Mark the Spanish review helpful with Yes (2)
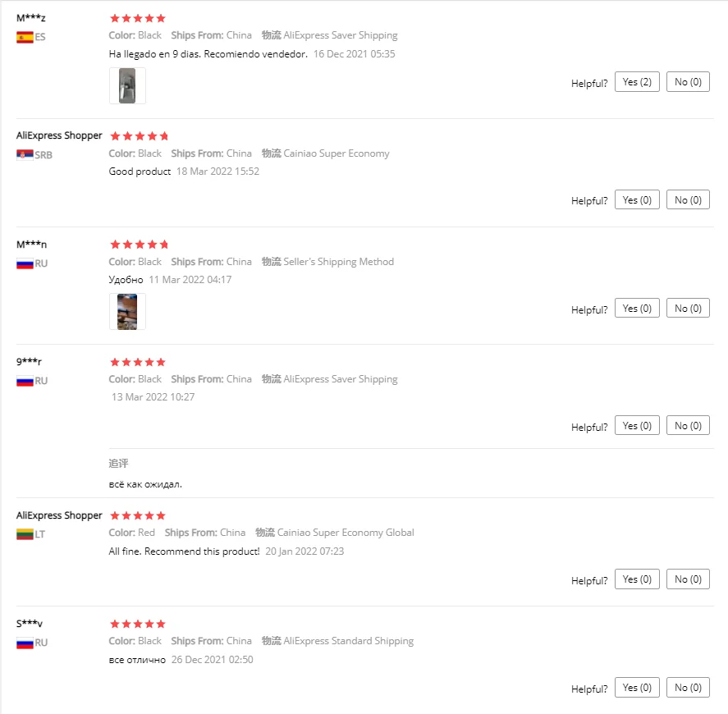The height and width of the screenshot is (714, 728). click(637, 82)
